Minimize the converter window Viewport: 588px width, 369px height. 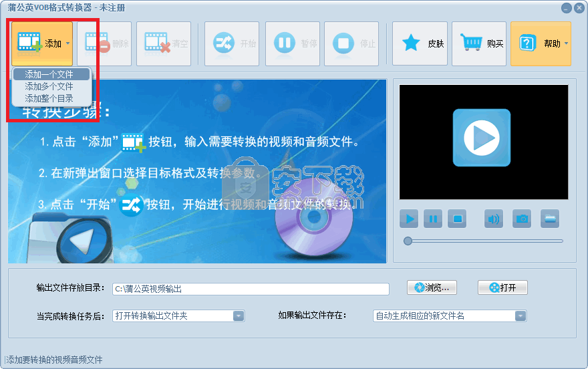pyautogui.click(x=566, y=8)
